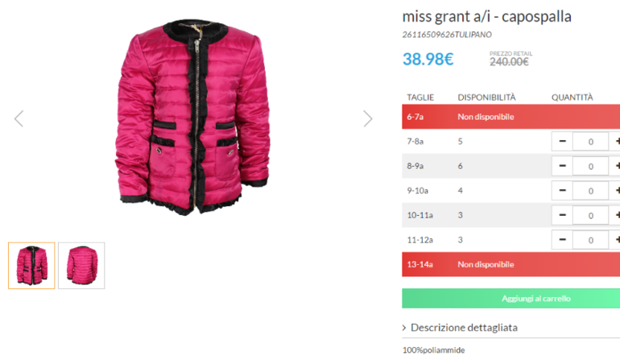Decrease quantity for size 10-11a

(562, 215)
